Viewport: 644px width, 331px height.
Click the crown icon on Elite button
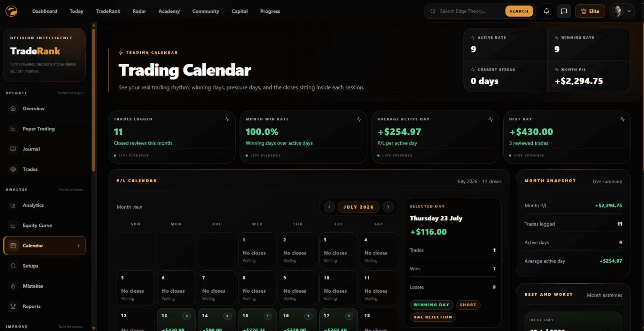pos(584,11)
